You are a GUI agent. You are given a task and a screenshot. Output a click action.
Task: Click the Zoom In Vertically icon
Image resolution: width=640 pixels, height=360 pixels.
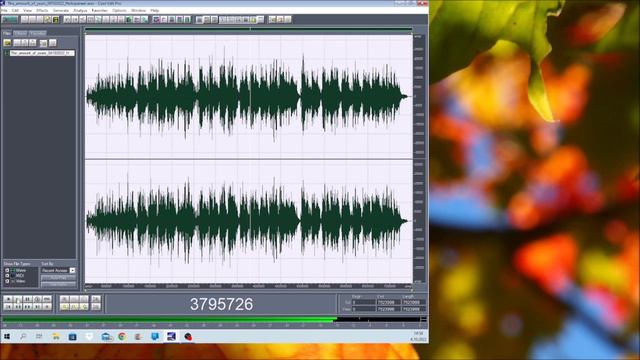click(96, 299)
